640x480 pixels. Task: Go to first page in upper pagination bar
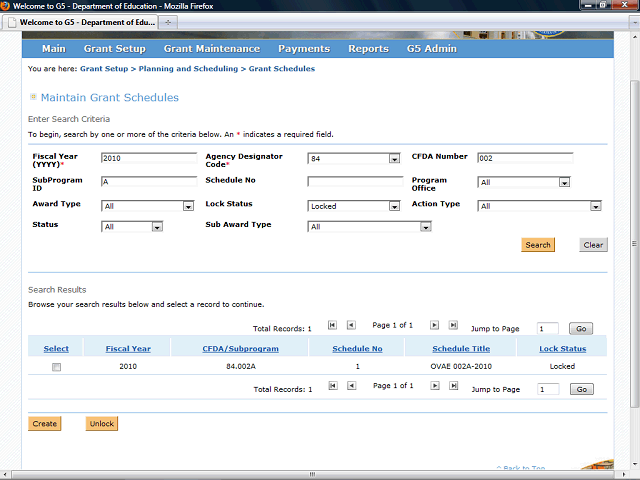333,325
